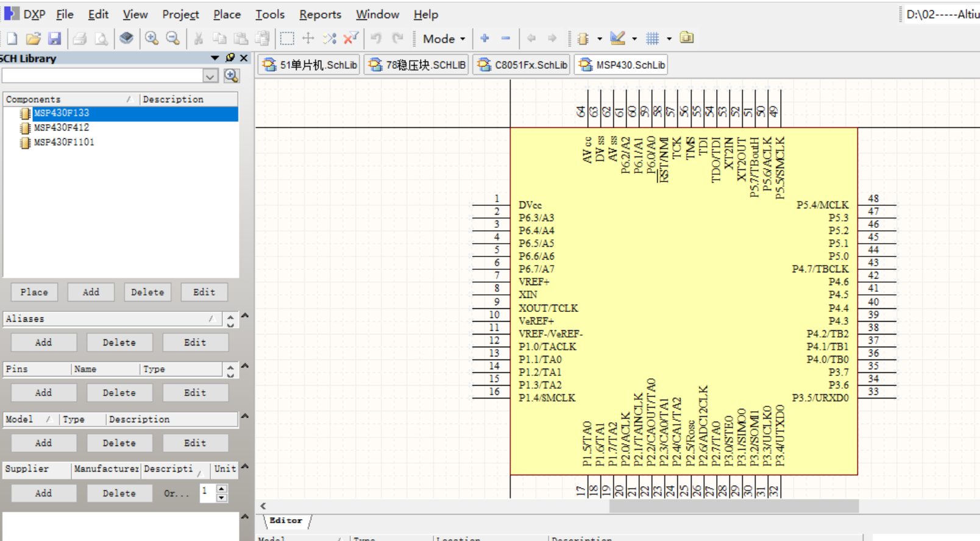The height and width of the screenshot is (541, 980).
Task: Switch to 51单片机.SchLib tab
Action: [310, 65]
